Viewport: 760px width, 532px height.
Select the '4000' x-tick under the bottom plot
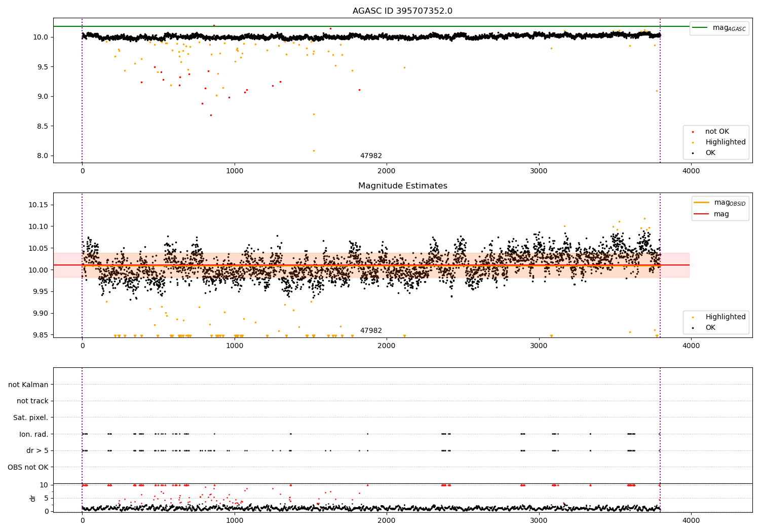[x=691, y=520]
